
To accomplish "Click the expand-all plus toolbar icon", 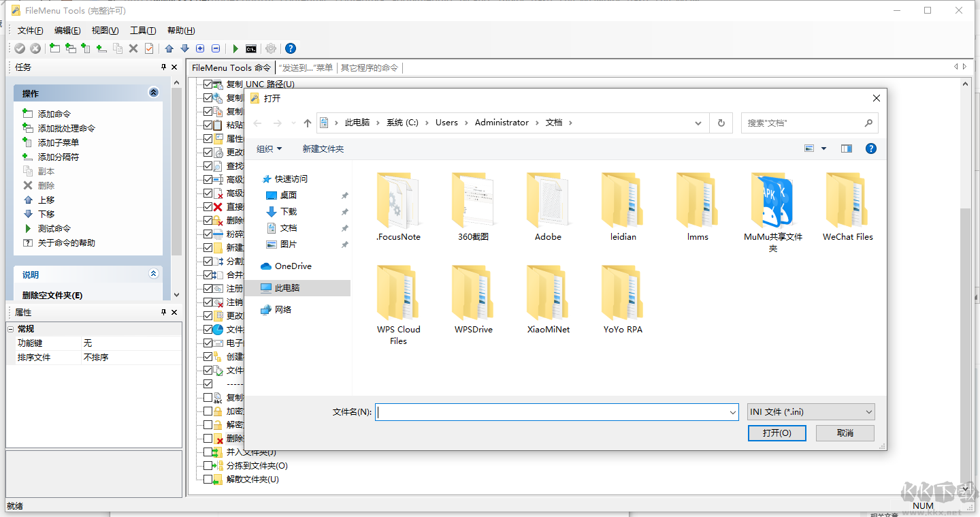I will pyautogui.click(x=199, y=48).
